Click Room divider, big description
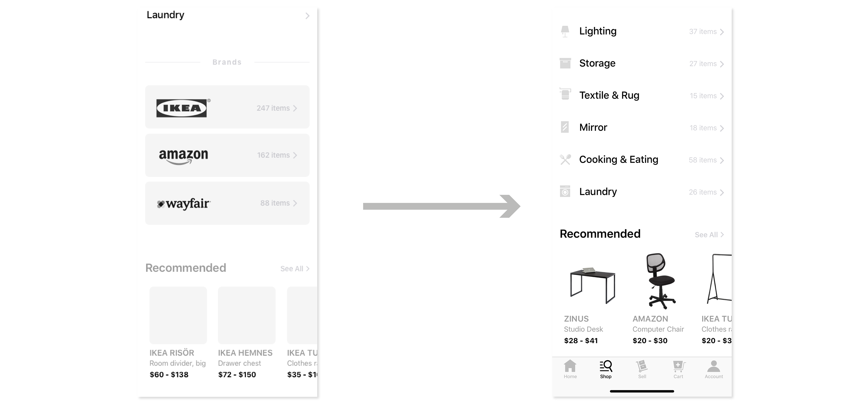Screen dimensions: 868x404 click(x=178, y=363)
